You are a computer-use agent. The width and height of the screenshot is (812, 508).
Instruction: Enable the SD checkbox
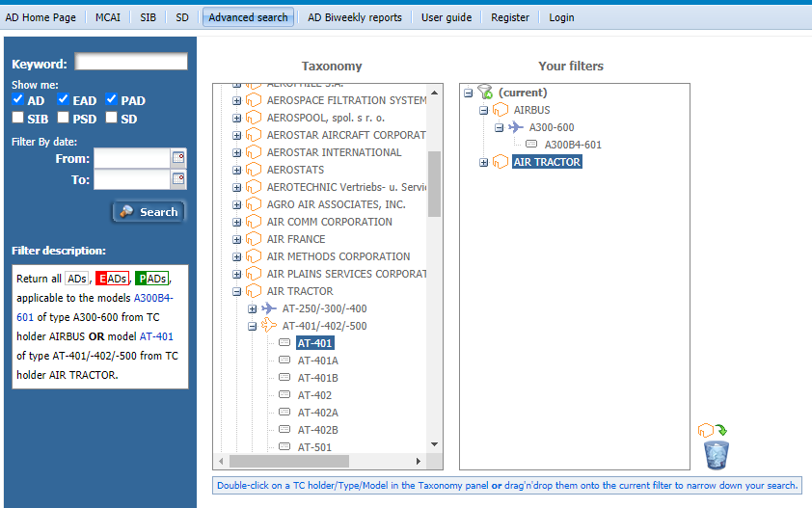coord(111,118)
